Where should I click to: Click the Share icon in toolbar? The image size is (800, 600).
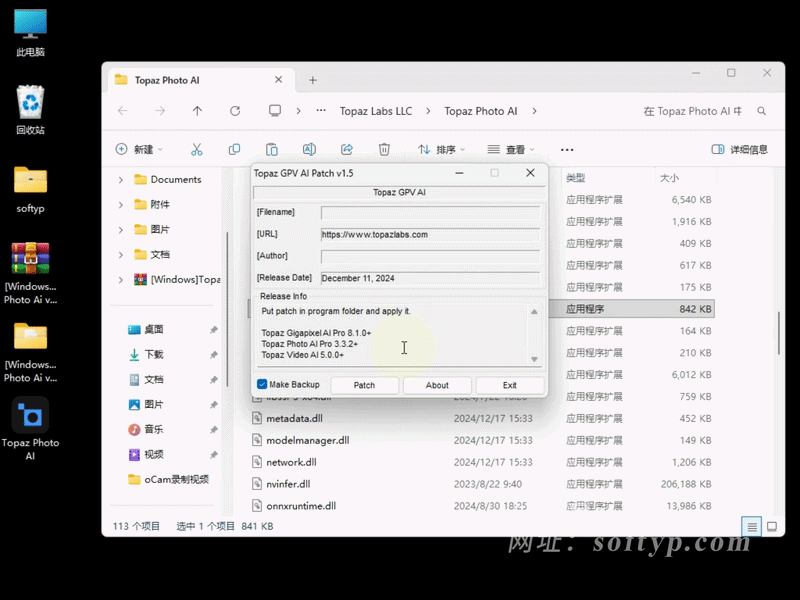point(347,149)
